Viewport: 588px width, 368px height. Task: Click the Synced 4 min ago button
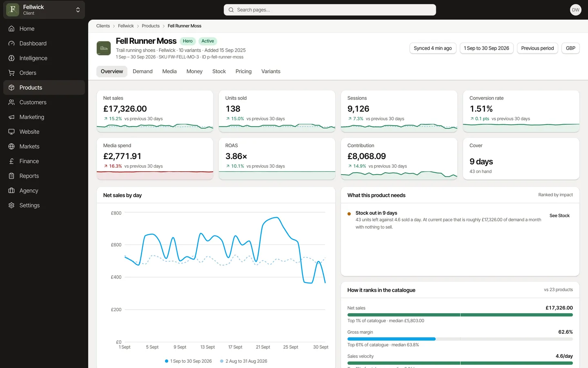(x=433, y=48)
